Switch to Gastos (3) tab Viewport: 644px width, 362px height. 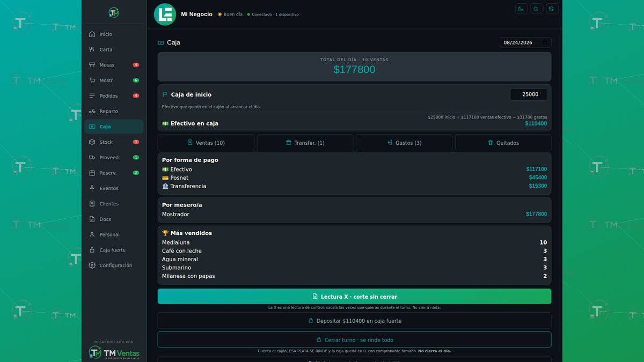tap(404, 143)
